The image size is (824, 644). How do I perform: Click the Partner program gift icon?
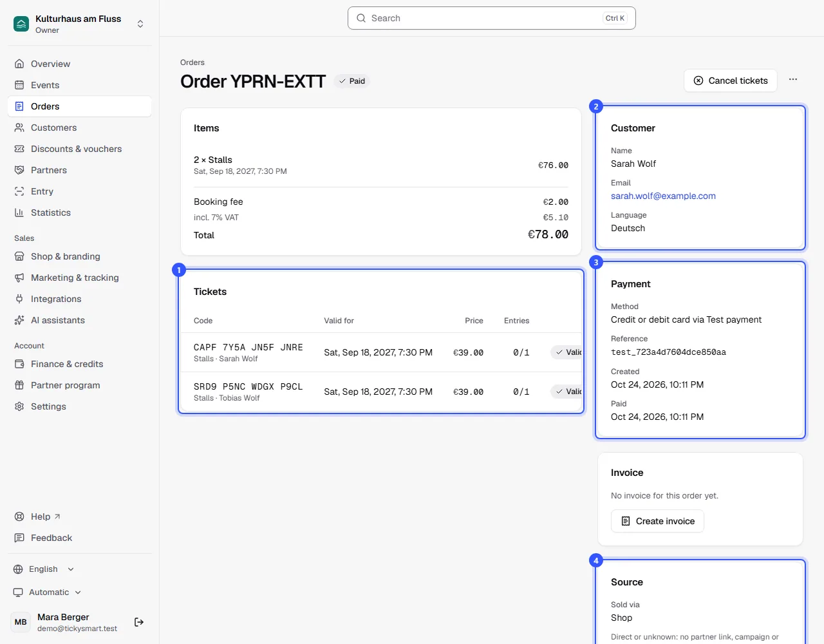pyautogui.click(x=19, y=385)
